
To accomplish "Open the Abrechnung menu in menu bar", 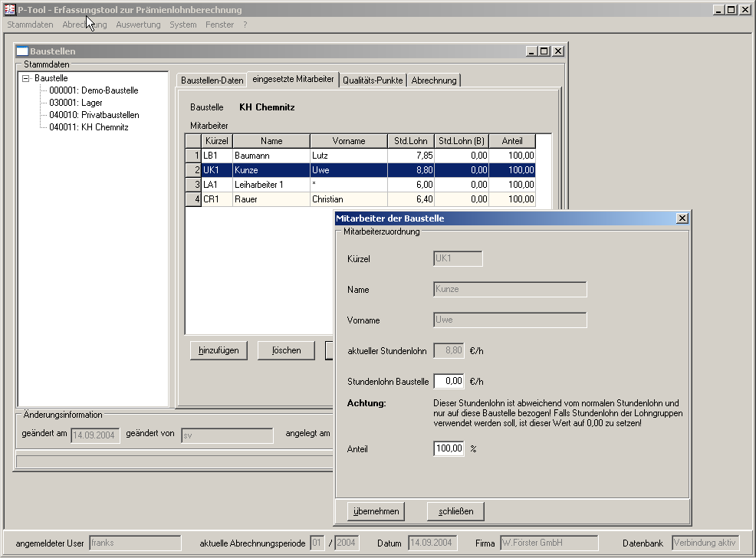I will point(84,25).
